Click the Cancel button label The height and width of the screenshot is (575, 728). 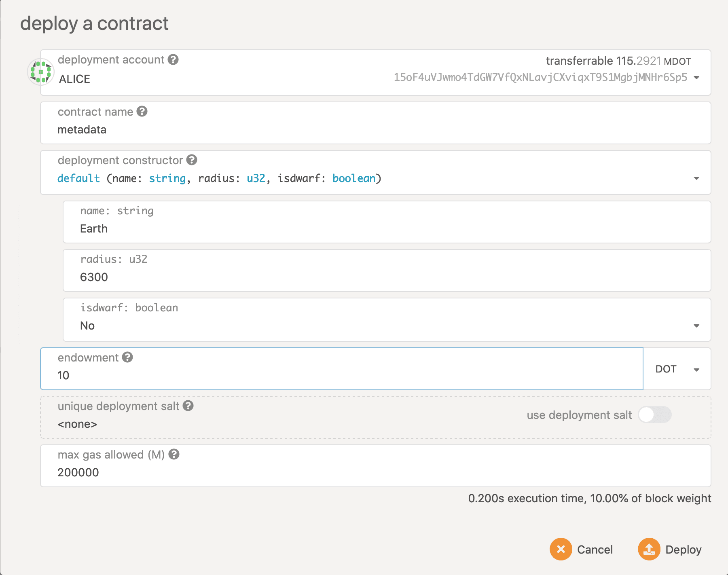[595, 550]
